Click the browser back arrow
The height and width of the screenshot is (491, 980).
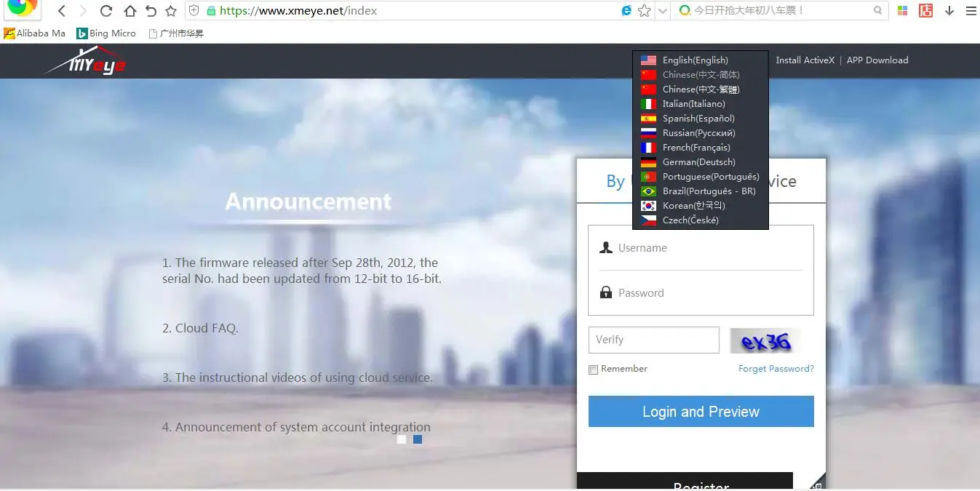coord(62,11)
